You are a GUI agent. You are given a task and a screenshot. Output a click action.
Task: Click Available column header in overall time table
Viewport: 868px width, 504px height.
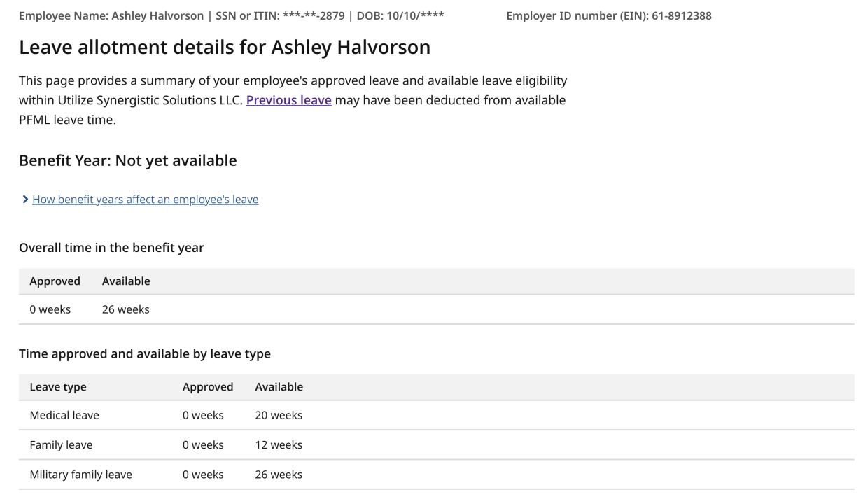pyautogui.click(x=126, y=281)
